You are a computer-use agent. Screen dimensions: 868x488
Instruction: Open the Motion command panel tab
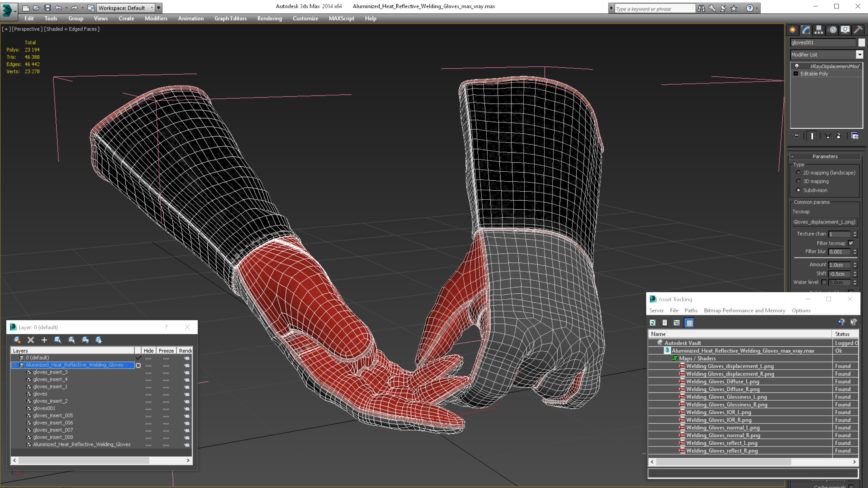(832, 30)
